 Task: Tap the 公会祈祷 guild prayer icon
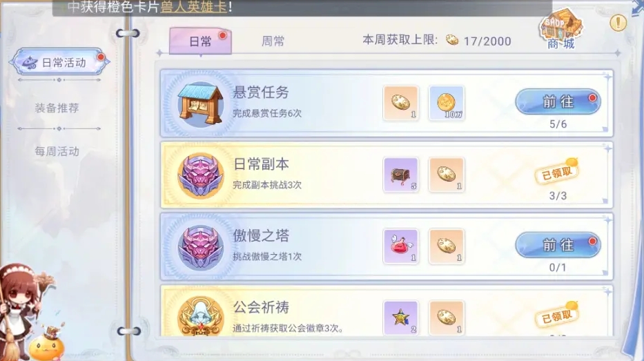point(200,316)
